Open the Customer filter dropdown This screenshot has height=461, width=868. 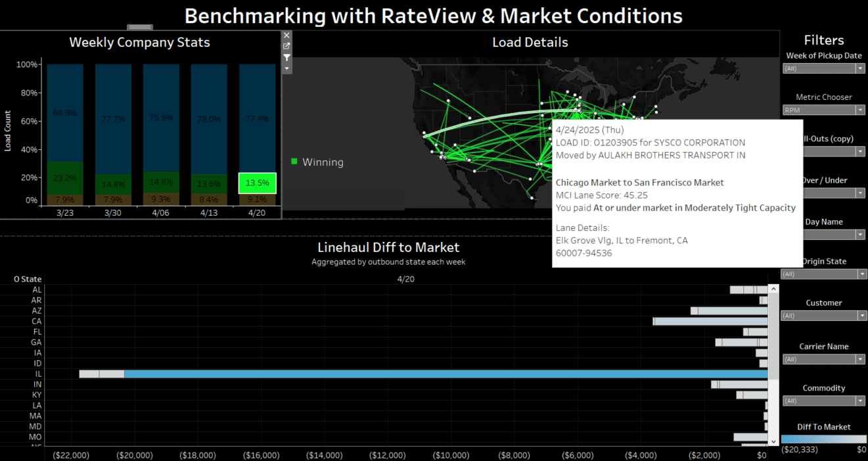pos(824,316)
